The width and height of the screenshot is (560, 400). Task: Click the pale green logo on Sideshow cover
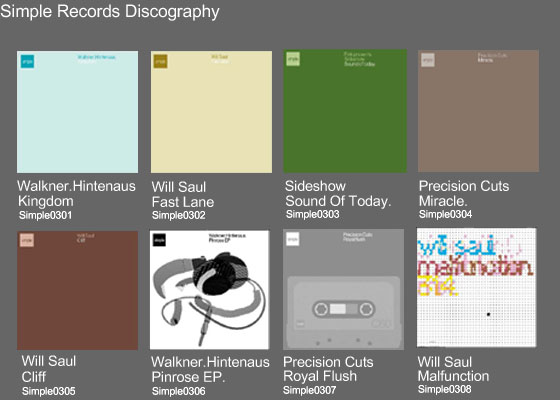click(x=293, y=59)
